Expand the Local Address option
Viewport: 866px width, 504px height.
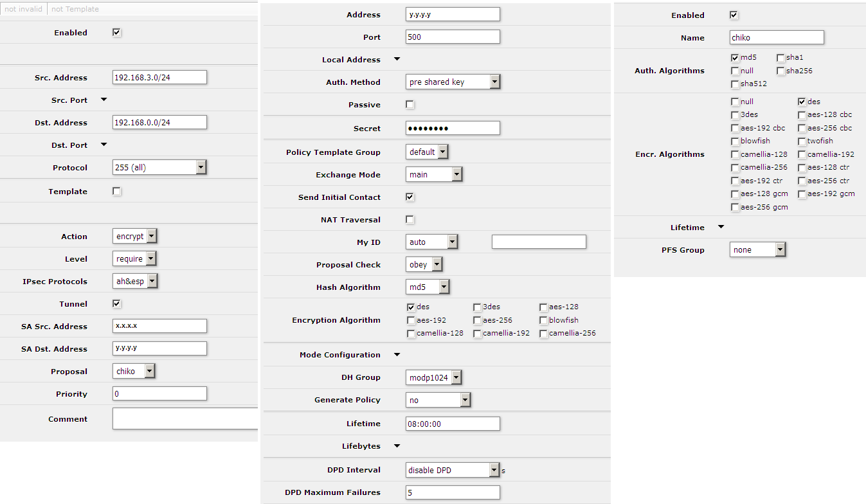point(397,59)
